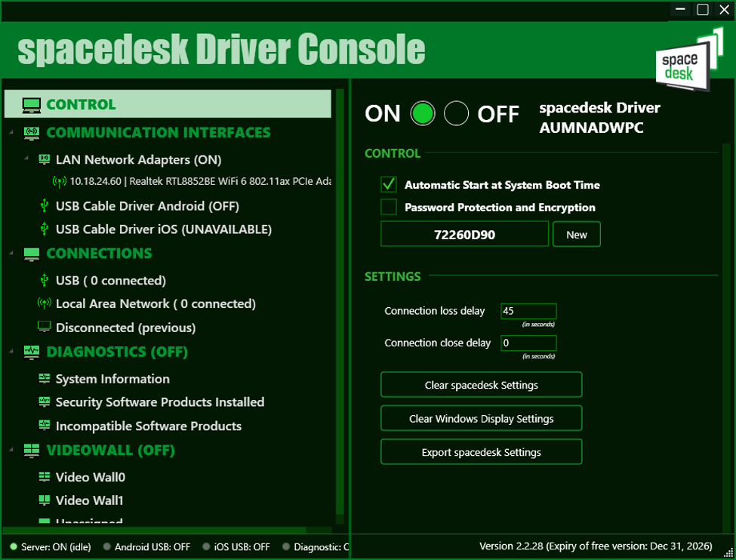Viewport: 736px width, 560px height.
Task: Click the Video Wall1 icon
Action: tap(44, 500)
